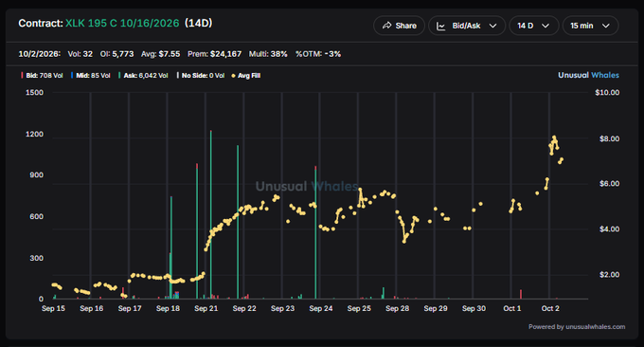Screen dimensions: 644x347
Task: Click the Sep 15 x-axis date label
Action: click(x=53, y=308)
